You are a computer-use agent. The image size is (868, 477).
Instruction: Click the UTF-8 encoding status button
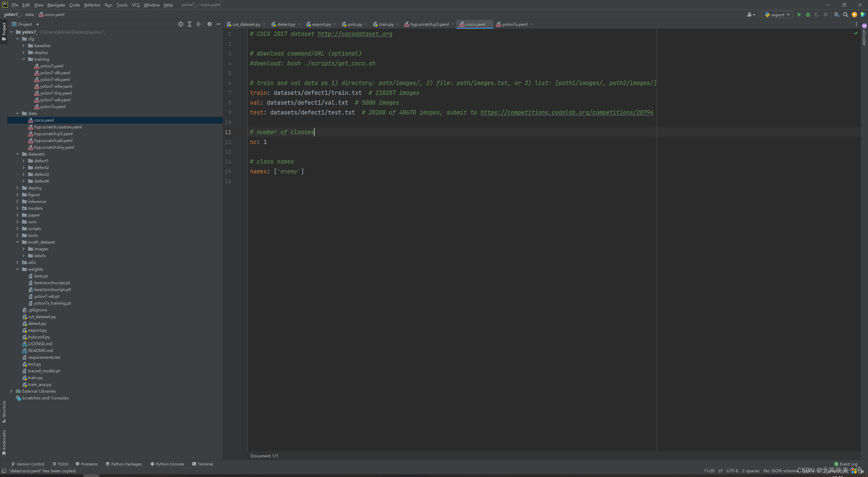pyautogui.click(x=732, y=471)
